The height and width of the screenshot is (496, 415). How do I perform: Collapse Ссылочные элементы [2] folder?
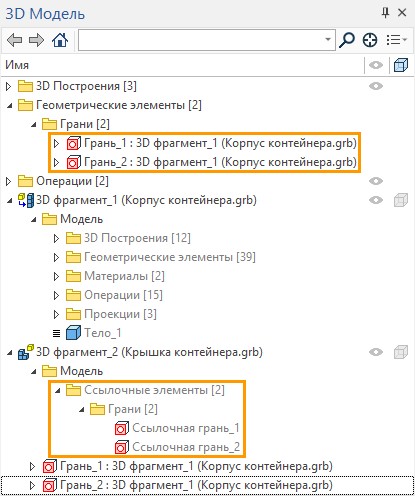(58, 390)
